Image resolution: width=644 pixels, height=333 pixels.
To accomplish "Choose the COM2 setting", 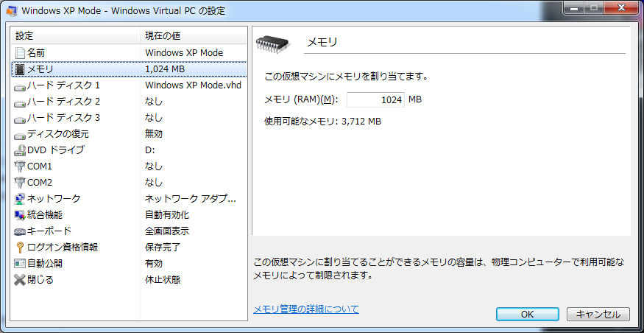I will tap(129, 183).
